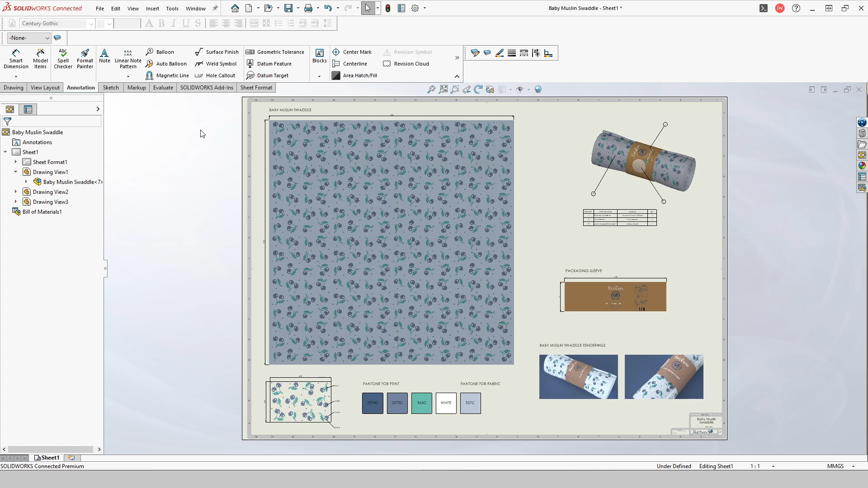Select the Smart Dimension tool

point(16,59)
